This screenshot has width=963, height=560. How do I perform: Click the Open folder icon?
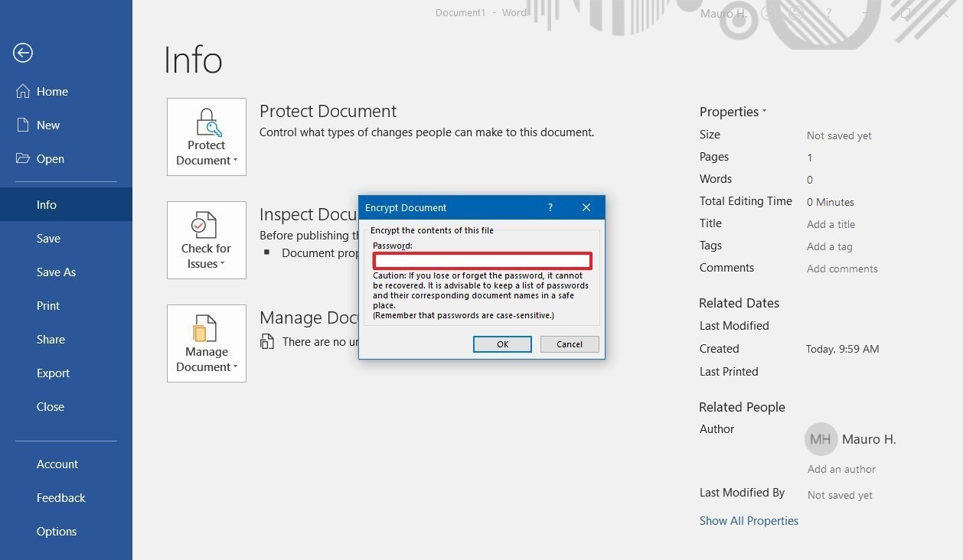tap(23, 158)
